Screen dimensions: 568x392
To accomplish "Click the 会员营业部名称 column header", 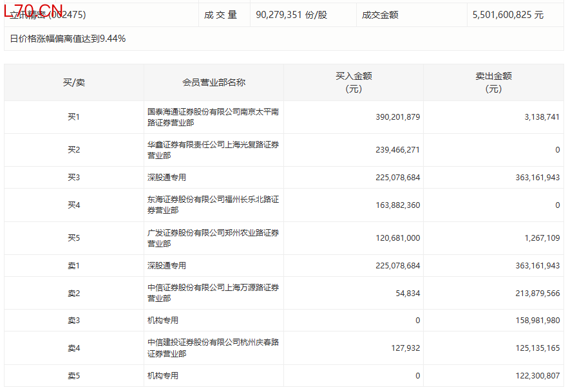I will [214, 82].
